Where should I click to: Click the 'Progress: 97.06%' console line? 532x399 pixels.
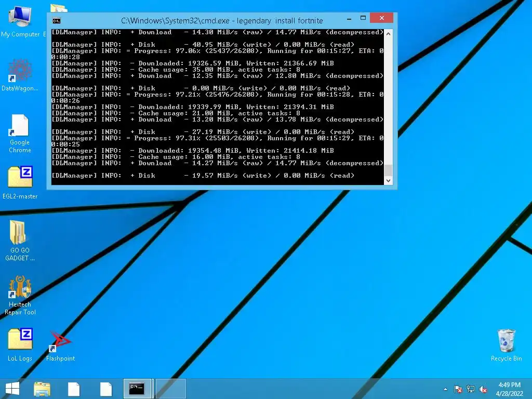(218, 51)
